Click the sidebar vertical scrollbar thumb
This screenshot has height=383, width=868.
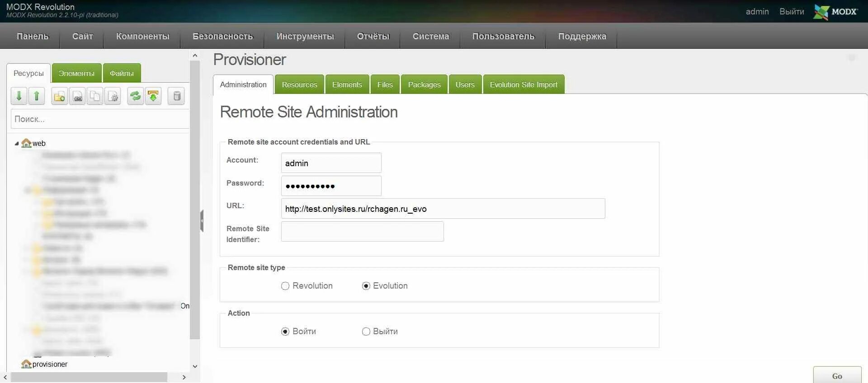[195, 200]
